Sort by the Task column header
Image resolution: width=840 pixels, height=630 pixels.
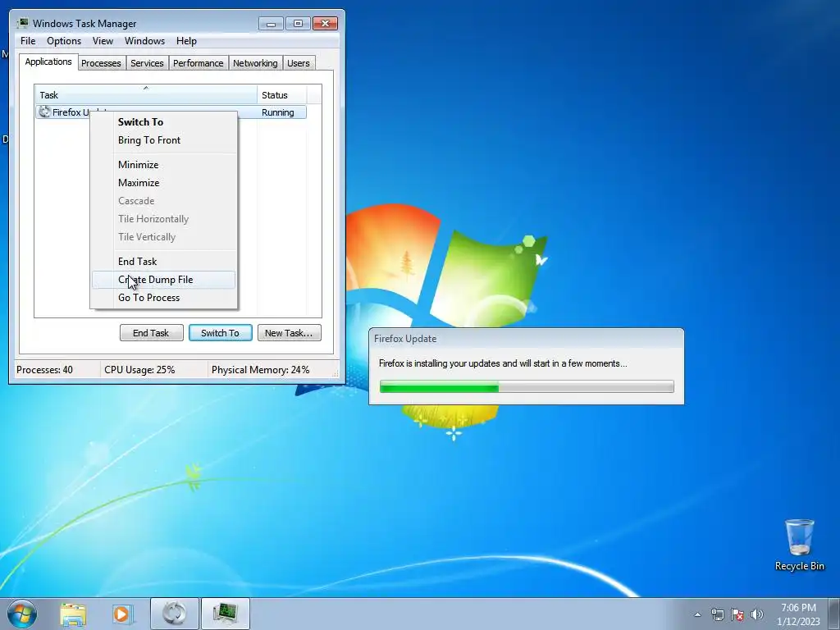coord(146,95)
